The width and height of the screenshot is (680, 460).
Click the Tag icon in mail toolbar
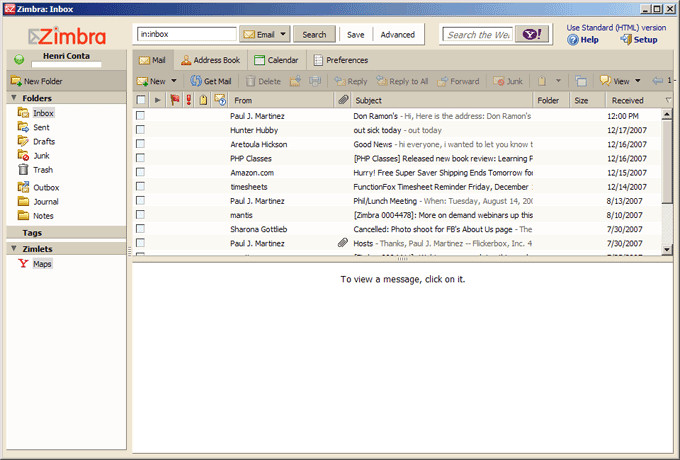542,81
